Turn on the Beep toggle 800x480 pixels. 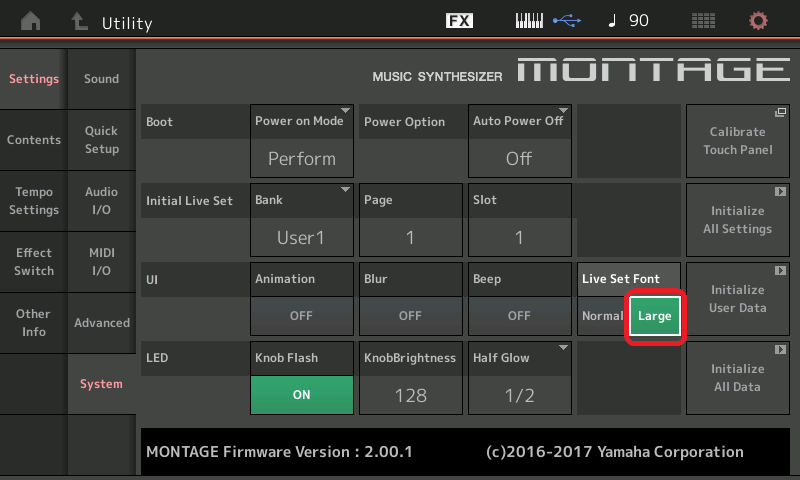point(519,316)
